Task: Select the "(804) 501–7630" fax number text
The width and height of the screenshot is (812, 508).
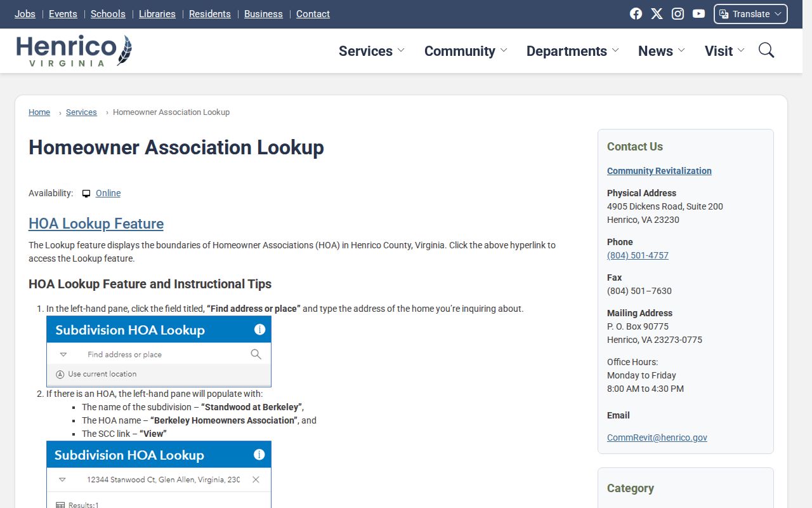Action: [x=639, y=291]
